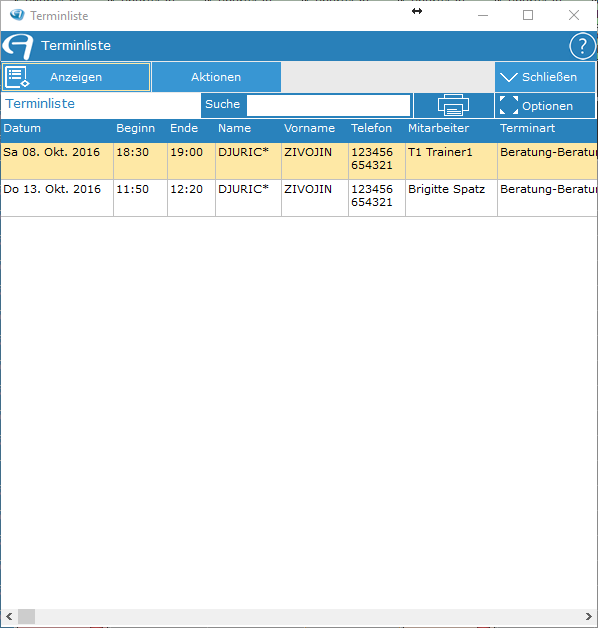This screenshot has height=628, width=598.
Task: Sort by the Beginn column header
Action: pos(135,128)
